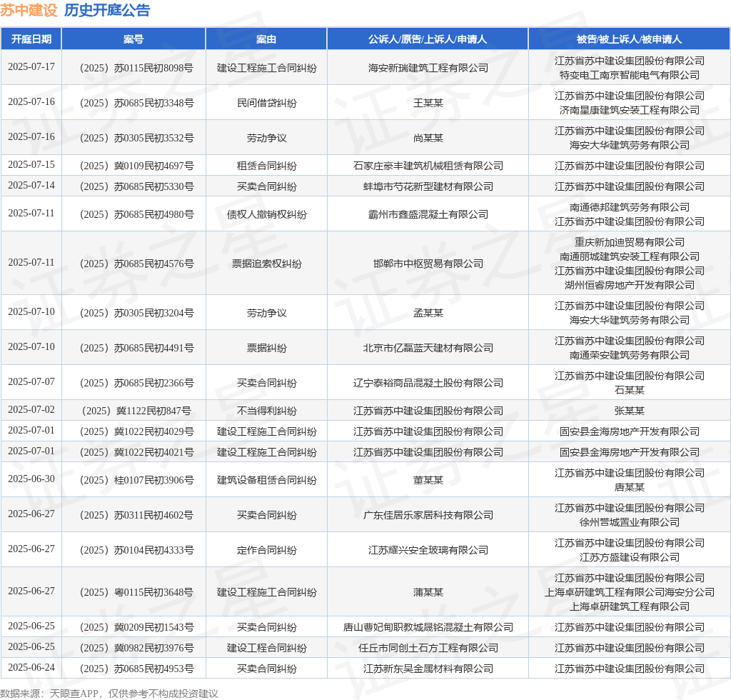Select case number (2025)冀1022民初4021号

(136, 452)
